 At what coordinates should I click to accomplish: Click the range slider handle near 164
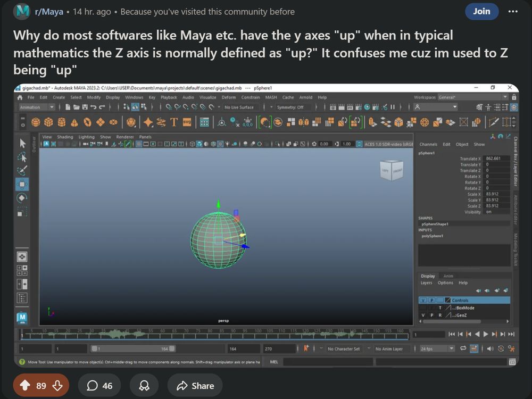click(172, 348)
